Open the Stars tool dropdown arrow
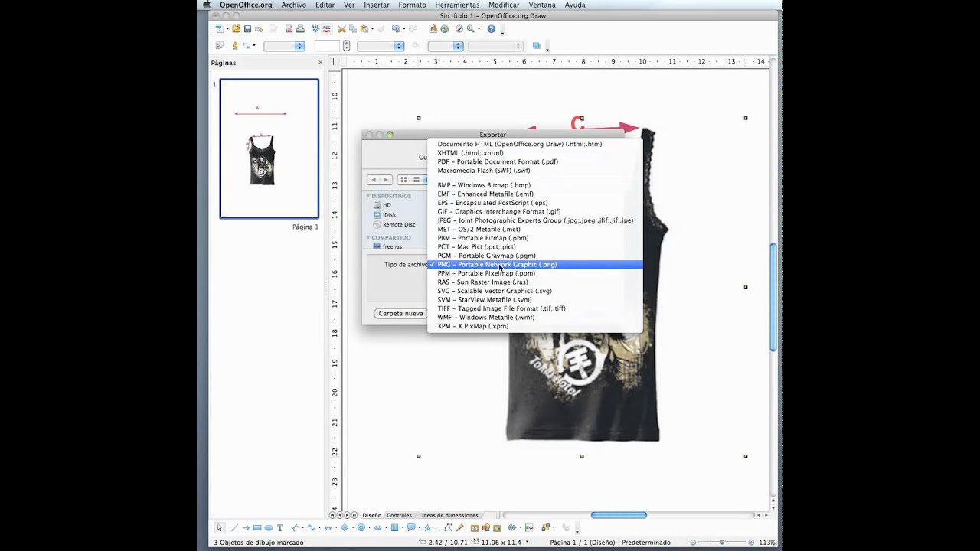The height and width of the screenshot is (551, 980). [x=436, y=528]
